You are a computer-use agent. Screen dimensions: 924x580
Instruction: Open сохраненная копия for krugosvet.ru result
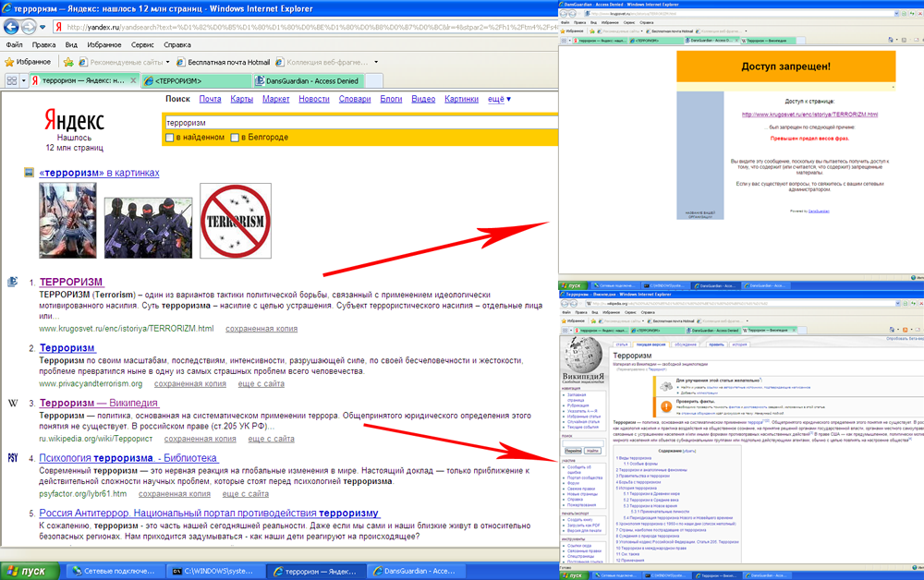coord(261,329)
